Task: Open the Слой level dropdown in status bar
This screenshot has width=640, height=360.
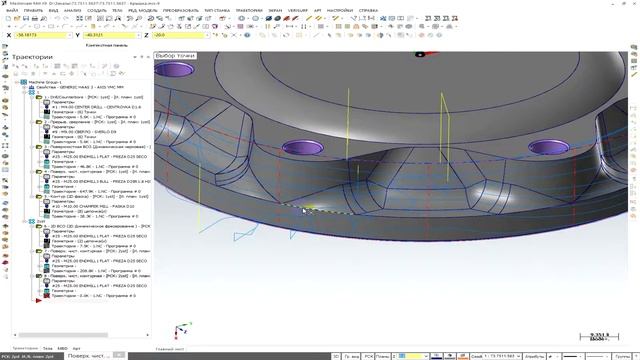Action: click(518, 356)
